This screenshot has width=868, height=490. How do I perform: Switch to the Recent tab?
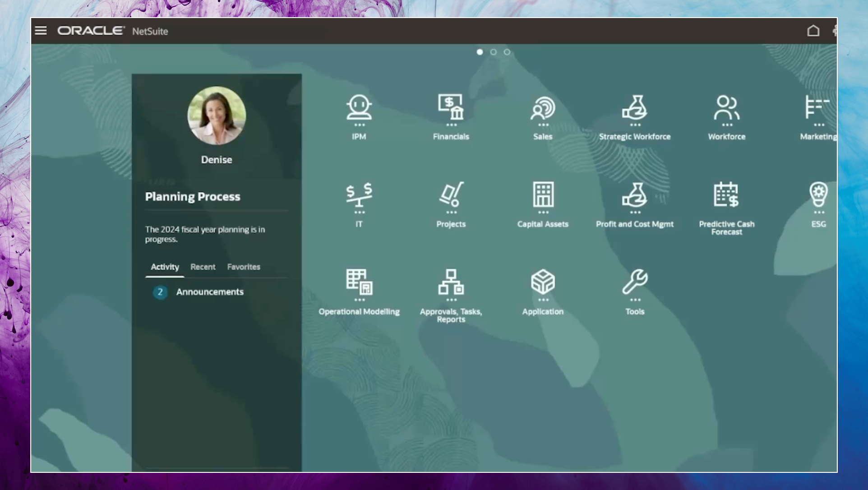tap(203, 267)
